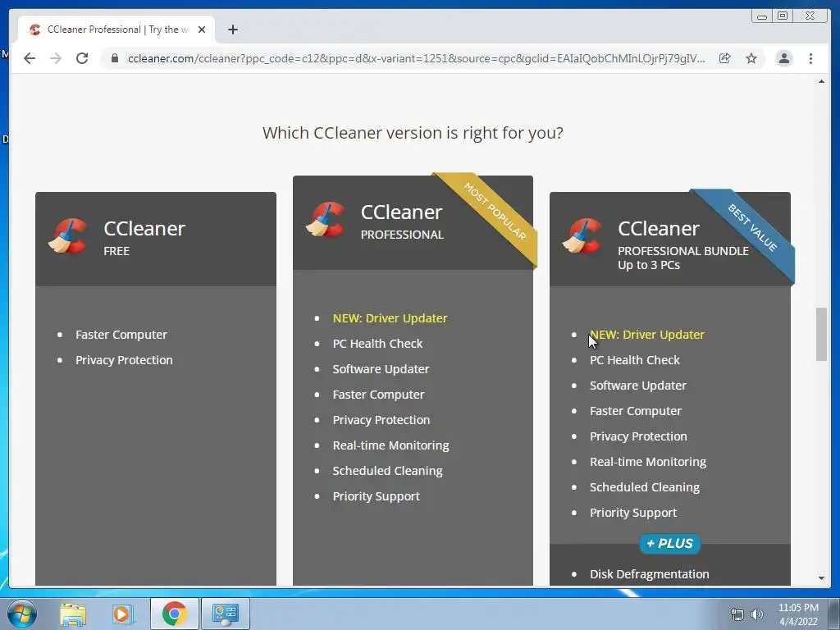Click Software Updater under Bundle
Screen dimensions: 840x630
tap(637, 386)
